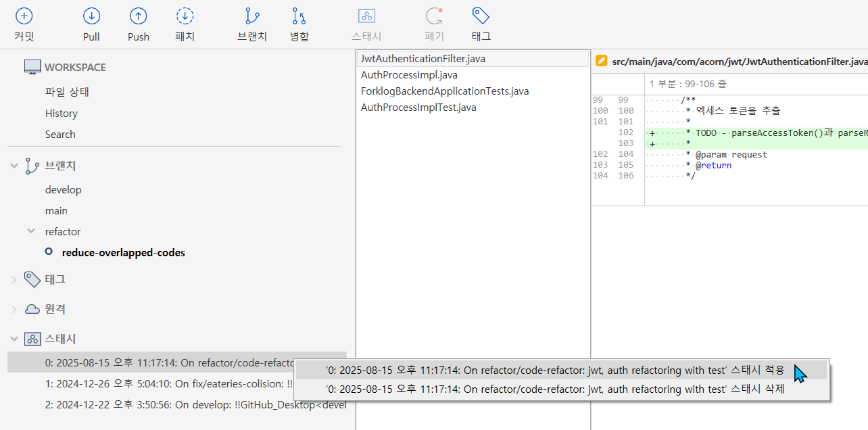Collapse the 브랜치 section chevron
868x430 pixels.
click(x=14, y=166)
